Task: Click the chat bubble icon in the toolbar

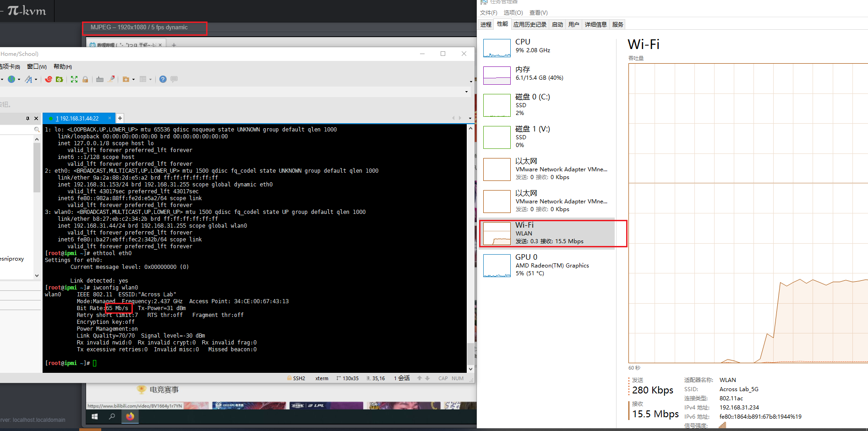Action: pos(174,79)
